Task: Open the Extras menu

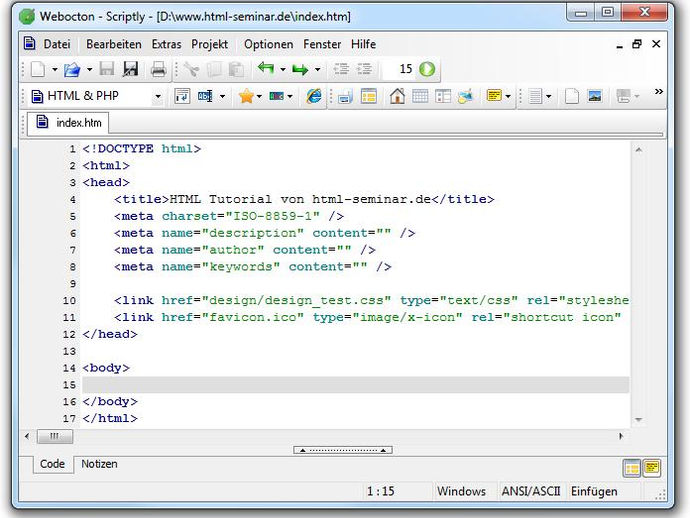Action: tap(166, 44)
